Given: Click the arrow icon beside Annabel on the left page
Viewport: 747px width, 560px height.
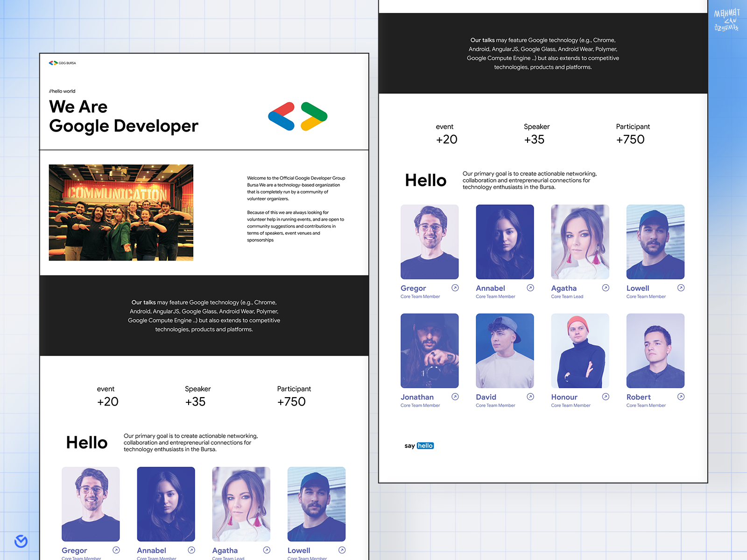Looking at the screenshot, I should (191, 550).
